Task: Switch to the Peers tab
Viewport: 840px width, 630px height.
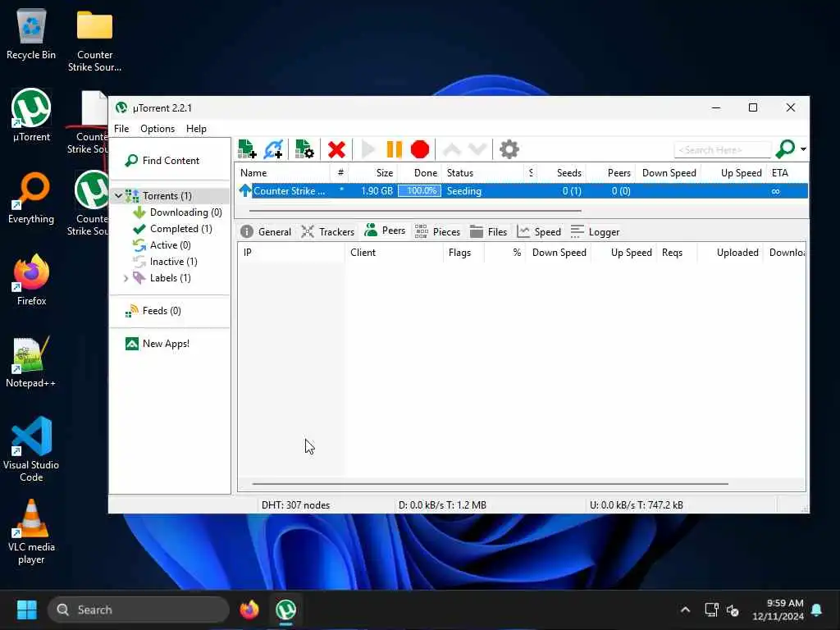Action: coord(385,231)
